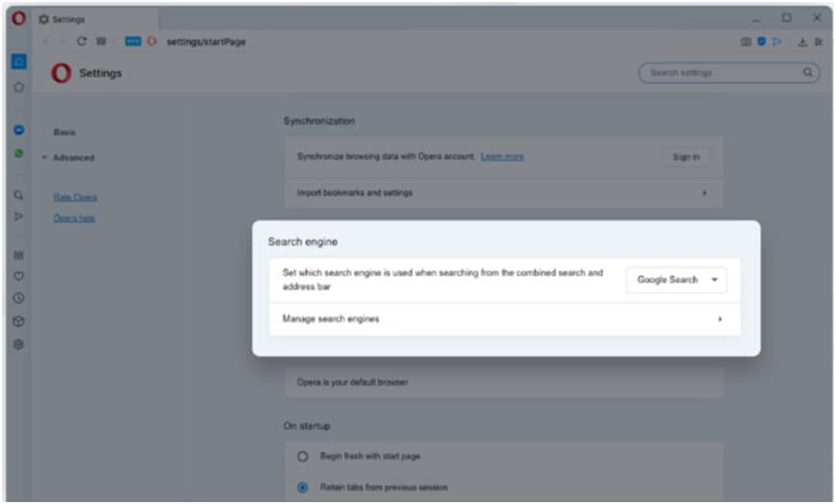The width and height of the screenshot is (836, 504).
Task: Click the Sign in button
Action: point(686,157)
